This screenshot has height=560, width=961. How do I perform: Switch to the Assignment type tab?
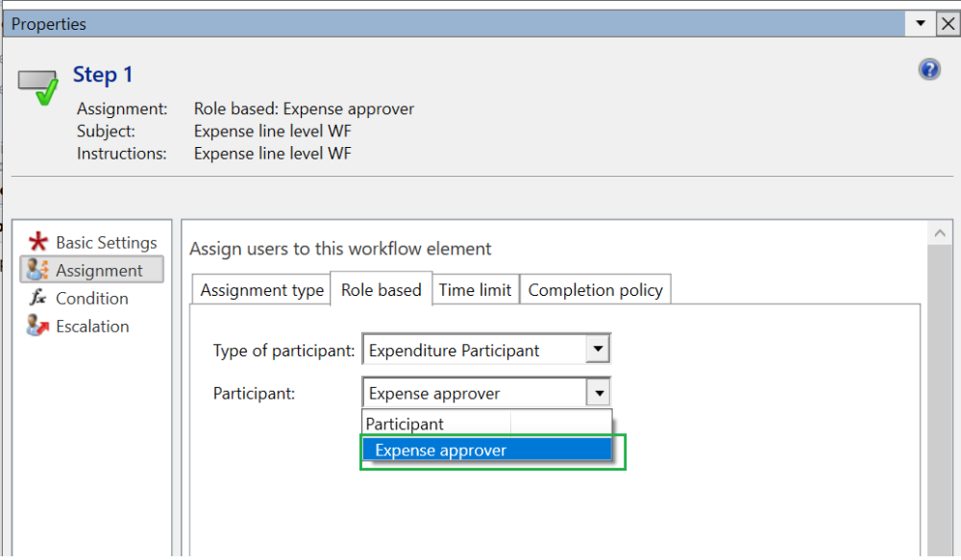click(261, 290)
